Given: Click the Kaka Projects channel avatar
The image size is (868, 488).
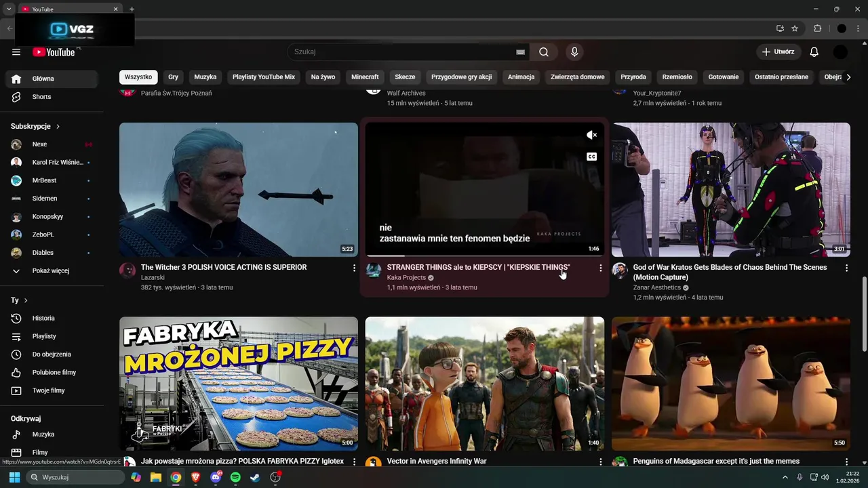Looking at the screenshot, I should pos(374,270).
